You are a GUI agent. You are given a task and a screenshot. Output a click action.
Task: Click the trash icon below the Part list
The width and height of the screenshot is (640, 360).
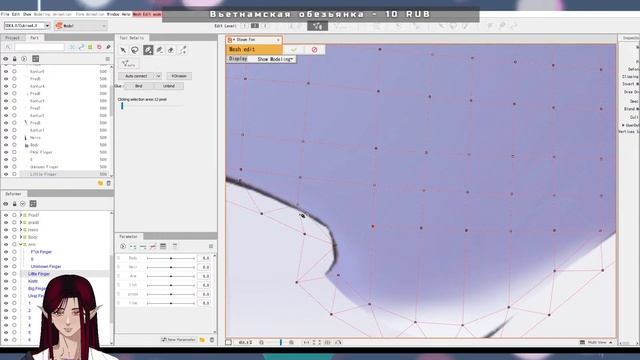(x=109, y=183)
